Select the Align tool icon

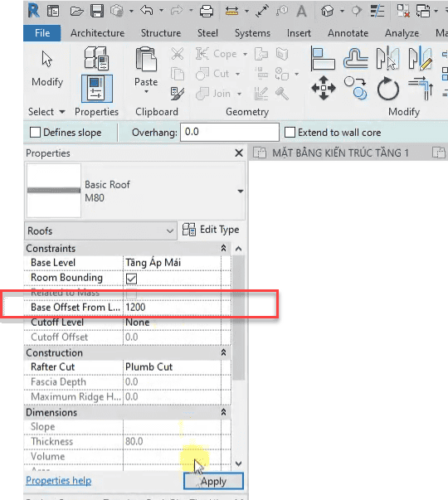point(323,58)
